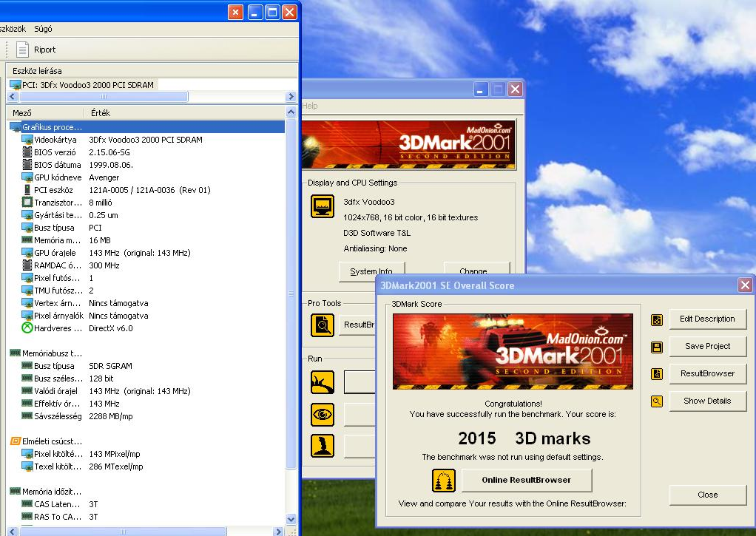Viewport: 756px width, 536px height.
Task: Click the Save Project floppy disk icon
Action: [657, 347]
